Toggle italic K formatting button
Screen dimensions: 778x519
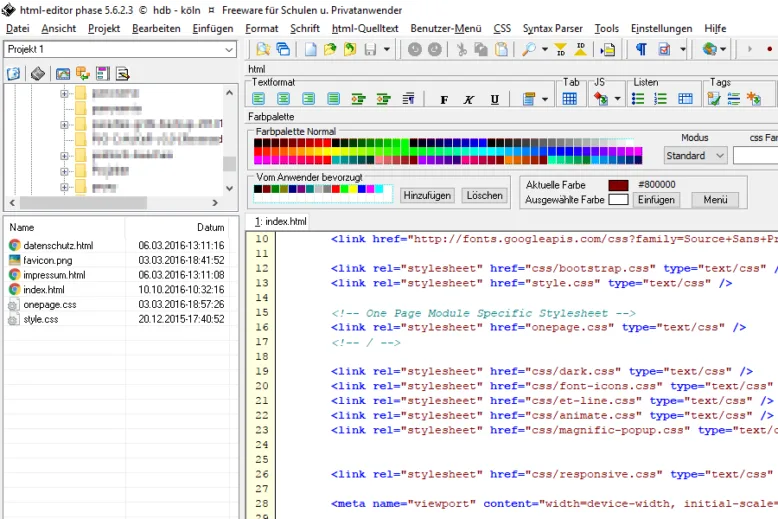pyautogui.click(x=468, y=100)
